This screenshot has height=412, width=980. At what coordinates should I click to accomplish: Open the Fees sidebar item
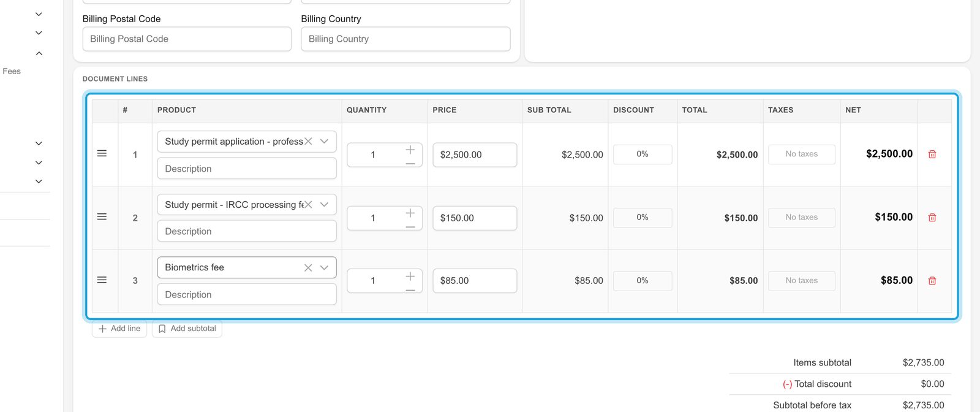click(12, 71)
